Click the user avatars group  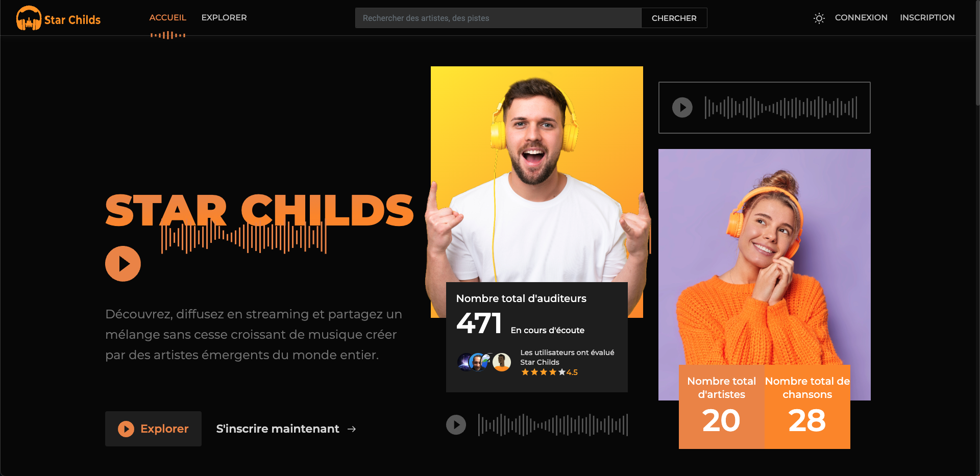click(484, 362)
